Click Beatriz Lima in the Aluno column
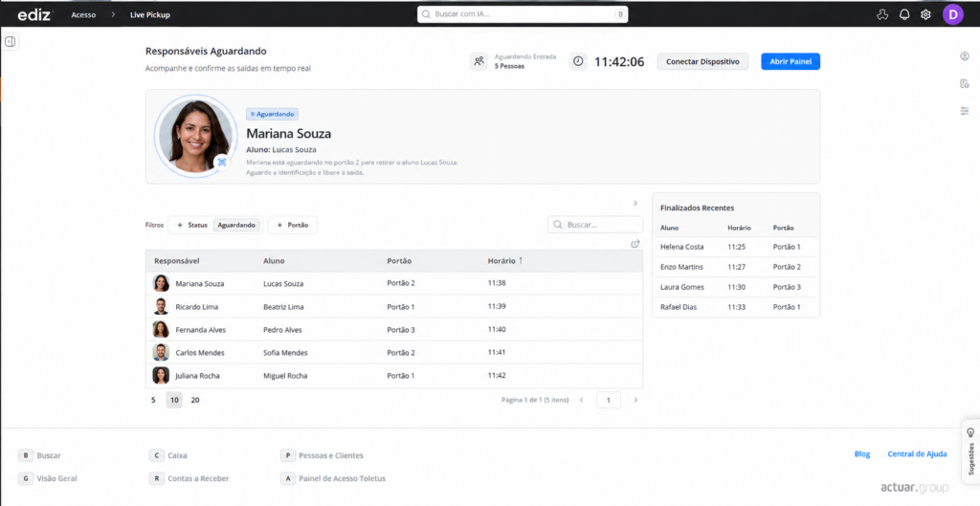The image size is (980, 506). click(x=283, y=307)
